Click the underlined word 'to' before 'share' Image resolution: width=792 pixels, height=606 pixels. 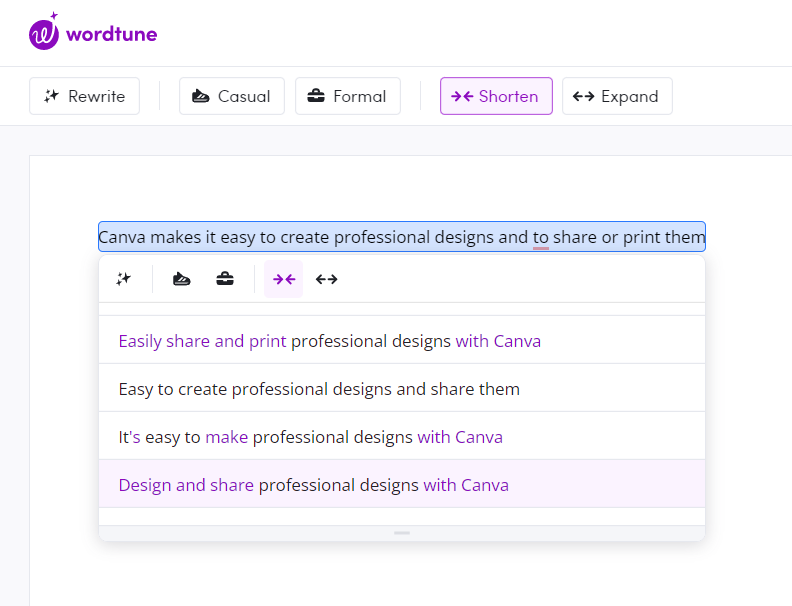coord(540,237)
